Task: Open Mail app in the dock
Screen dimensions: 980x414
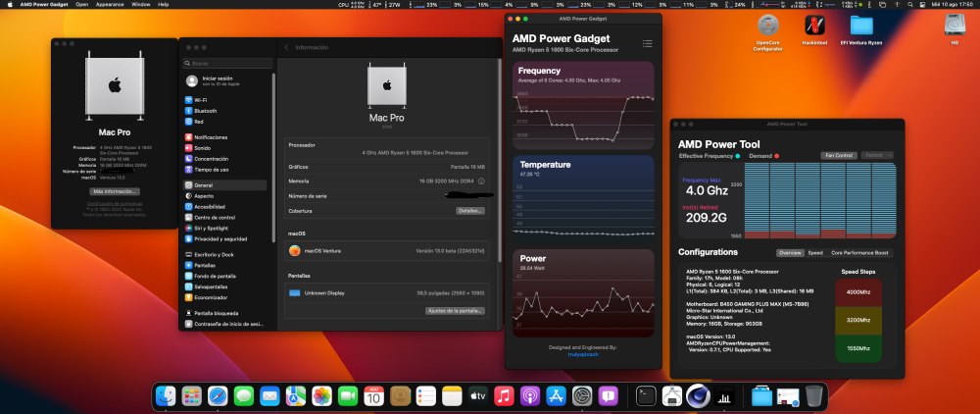Action: [x=269, y=396]
